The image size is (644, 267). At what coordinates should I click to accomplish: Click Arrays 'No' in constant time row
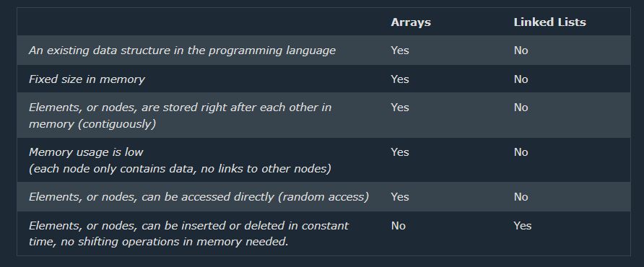(x=398, y=226)
